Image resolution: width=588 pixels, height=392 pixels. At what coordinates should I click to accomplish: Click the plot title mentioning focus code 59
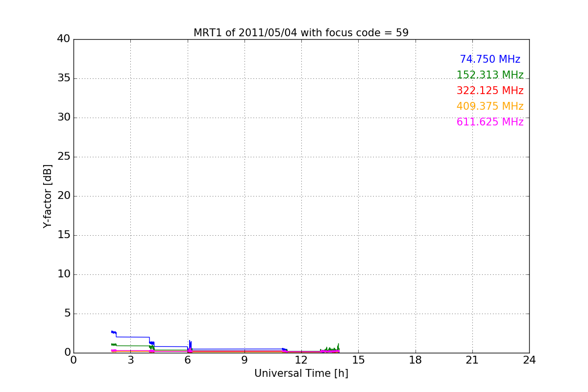click(x=301, y=33)
